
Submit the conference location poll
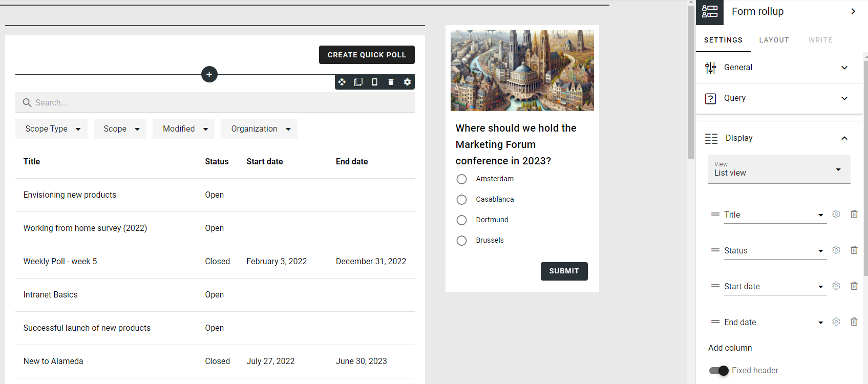tap(564, 271)
